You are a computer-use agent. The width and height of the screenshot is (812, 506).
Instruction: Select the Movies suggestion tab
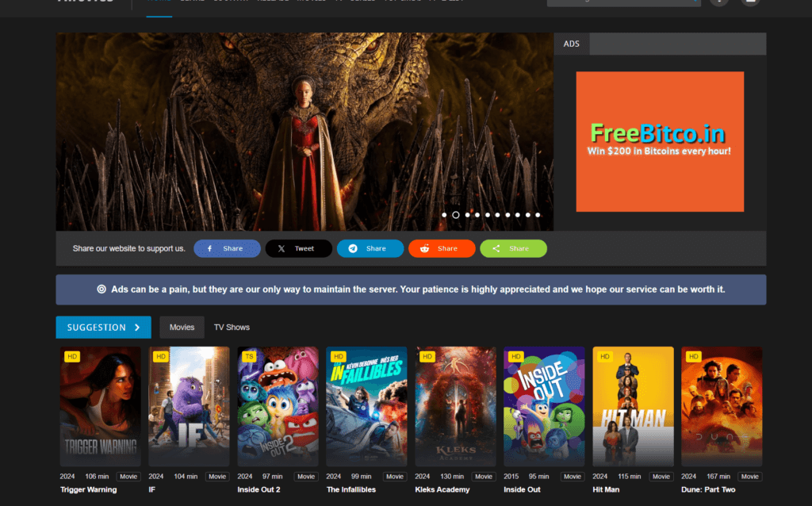182,327
